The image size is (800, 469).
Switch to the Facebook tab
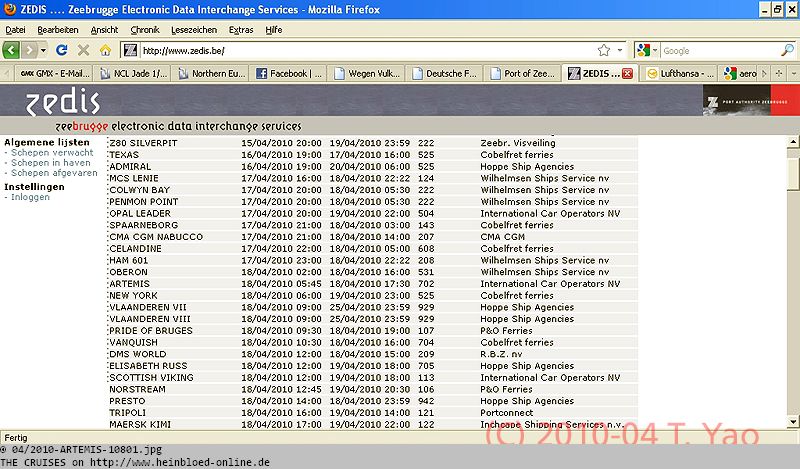[x=289, y=73]
